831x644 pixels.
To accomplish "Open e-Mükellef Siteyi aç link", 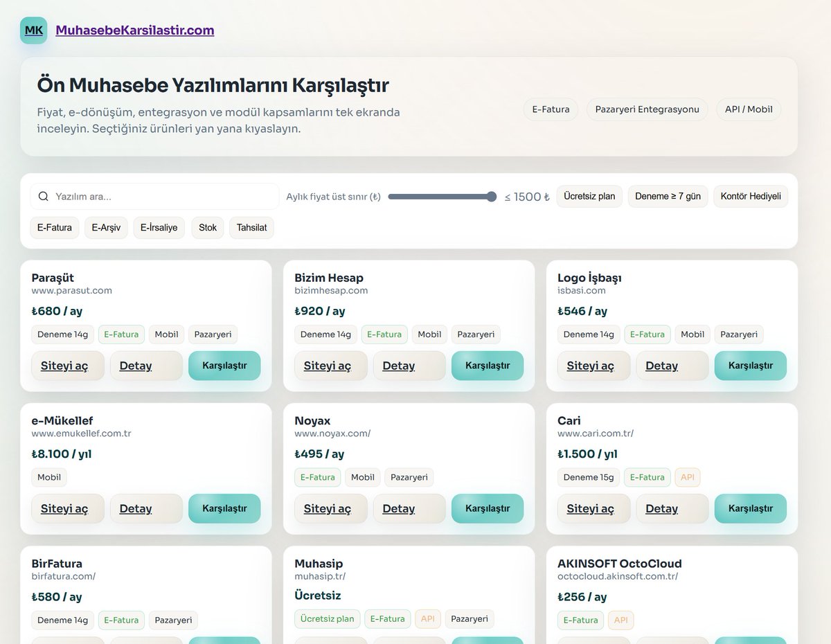I will pos(68,508).
